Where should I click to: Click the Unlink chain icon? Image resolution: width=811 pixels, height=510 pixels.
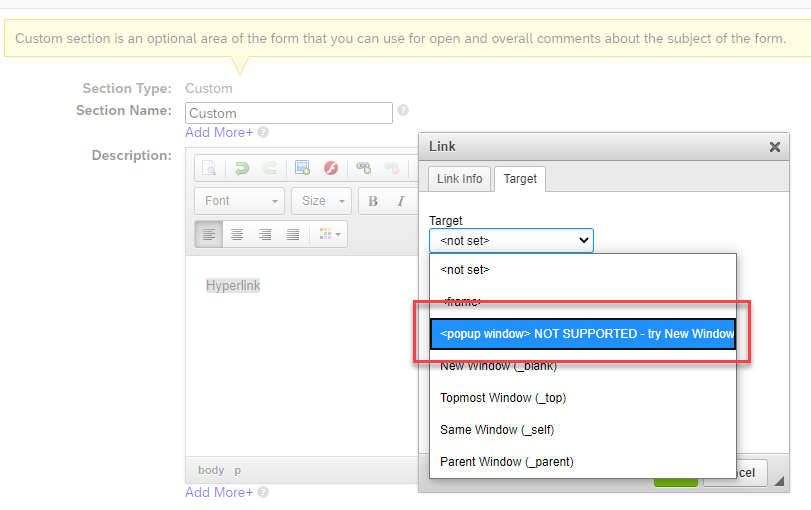(392, 168)
